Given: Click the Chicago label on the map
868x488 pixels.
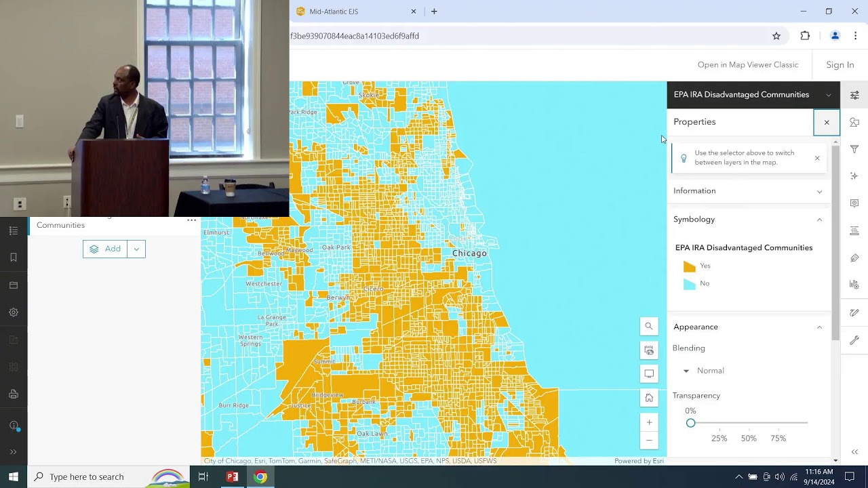Looking at the screenshot, I should pos(469,253).
